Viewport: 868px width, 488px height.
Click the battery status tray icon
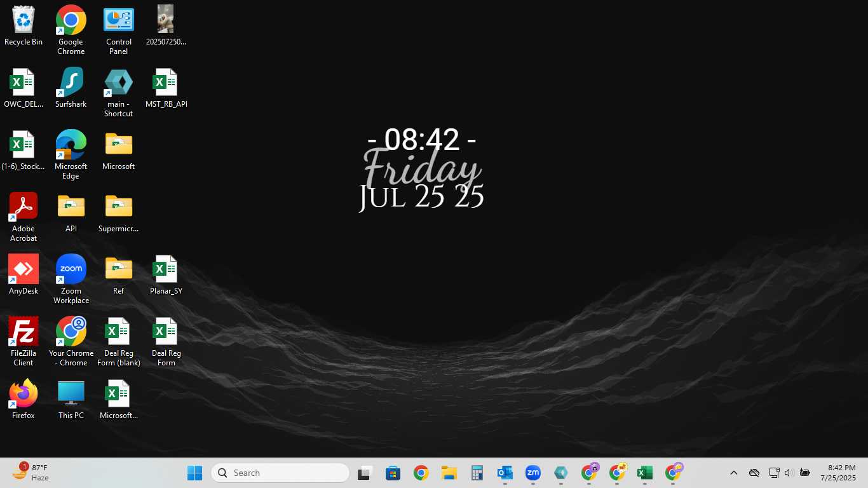(x=805, y=473)
